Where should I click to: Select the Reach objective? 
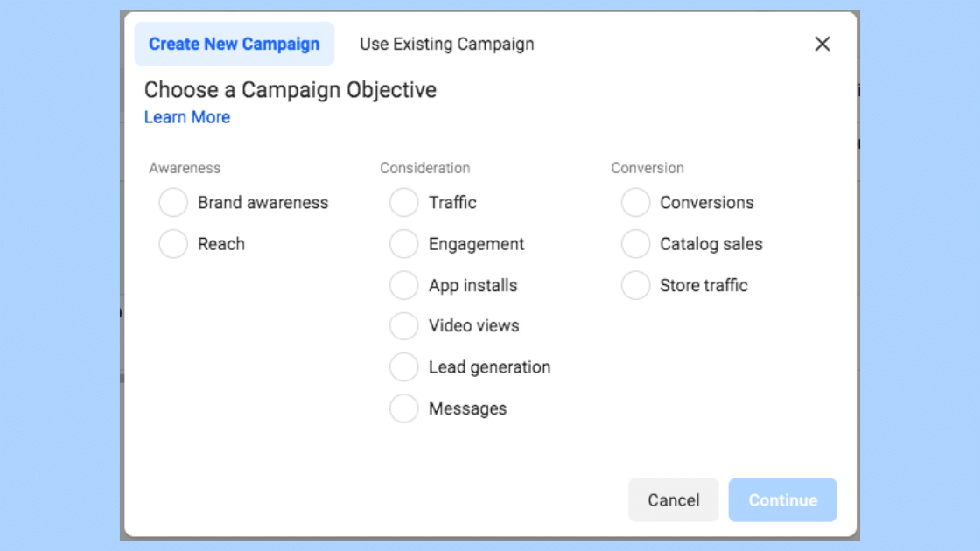pos(173,243)
